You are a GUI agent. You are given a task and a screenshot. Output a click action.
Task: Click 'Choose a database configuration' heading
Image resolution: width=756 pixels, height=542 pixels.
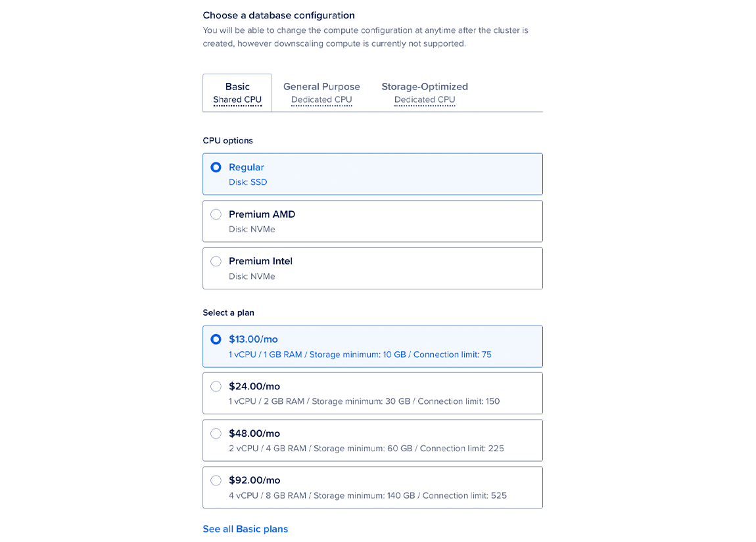coord(279,15)
